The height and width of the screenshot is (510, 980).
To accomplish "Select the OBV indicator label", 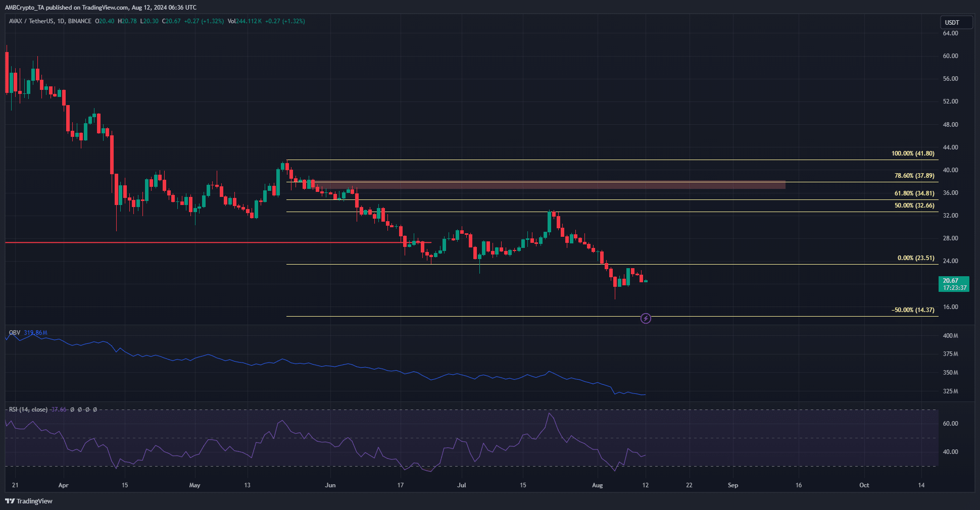I will point(15,333).
